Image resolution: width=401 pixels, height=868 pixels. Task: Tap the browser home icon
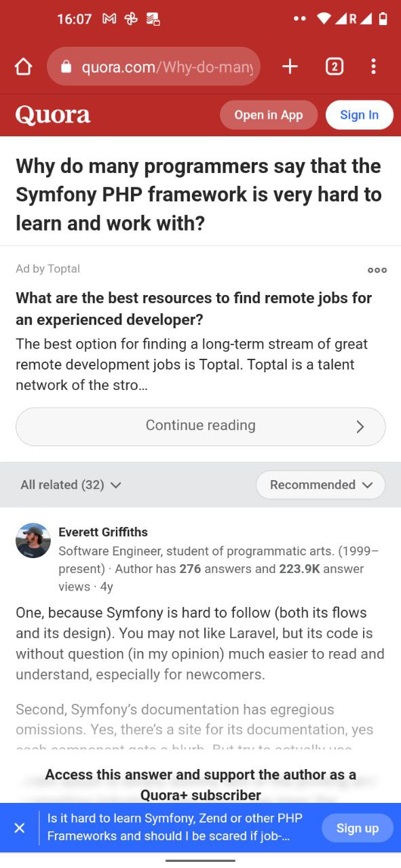coord(23,66)
